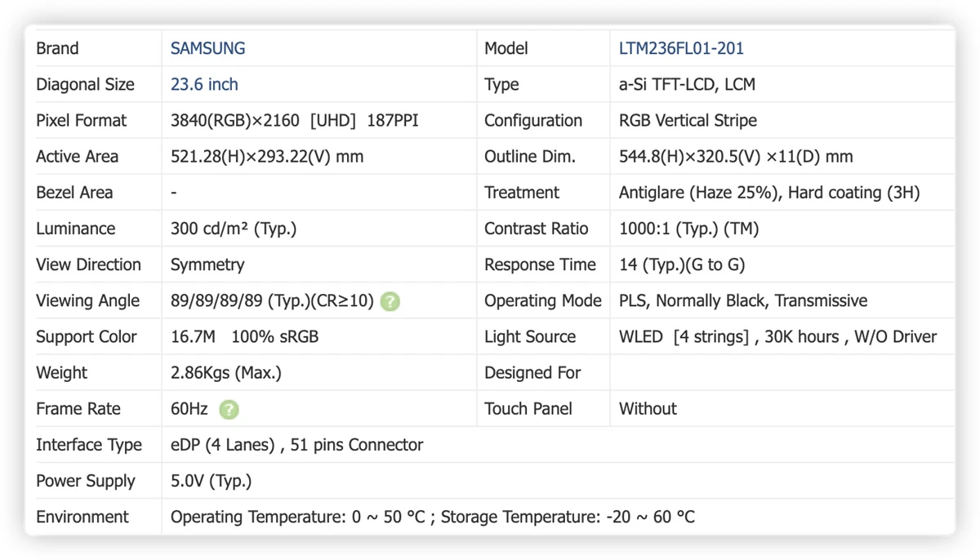
Task: Select the PLS, Normally Black, Transmissive value
Action: click(743, 300)
